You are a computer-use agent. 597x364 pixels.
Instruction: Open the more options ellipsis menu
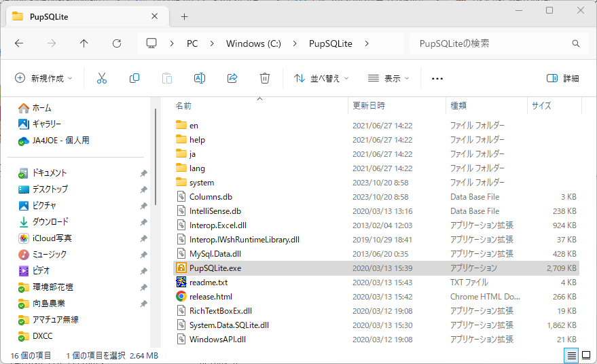point(437,78)
